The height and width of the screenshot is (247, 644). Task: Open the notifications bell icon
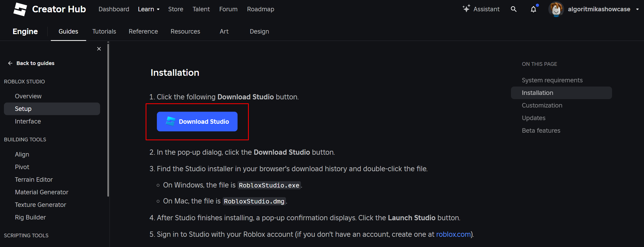pyautogui.click(x=533, y=9)
